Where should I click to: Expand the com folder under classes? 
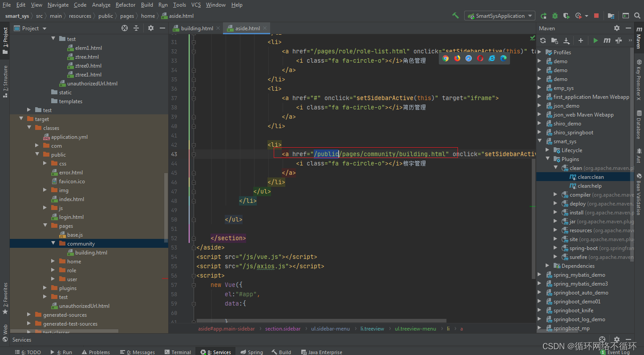tap(37, 145)
